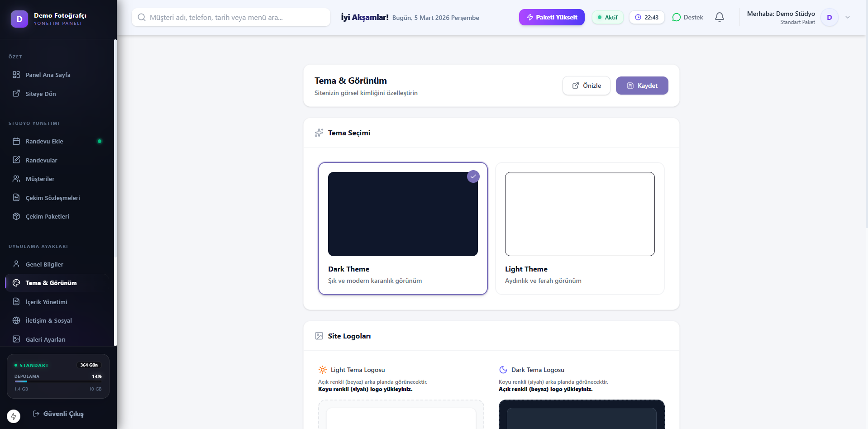
Task: Click the Depolama storage progress bar
Action: coord(58,382)
